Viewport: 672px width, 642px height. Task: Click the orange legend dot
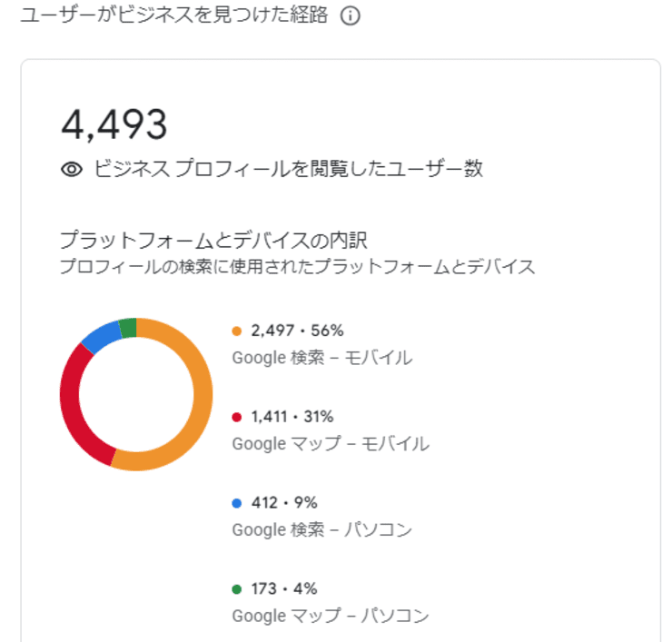click(x=238, y=331)
